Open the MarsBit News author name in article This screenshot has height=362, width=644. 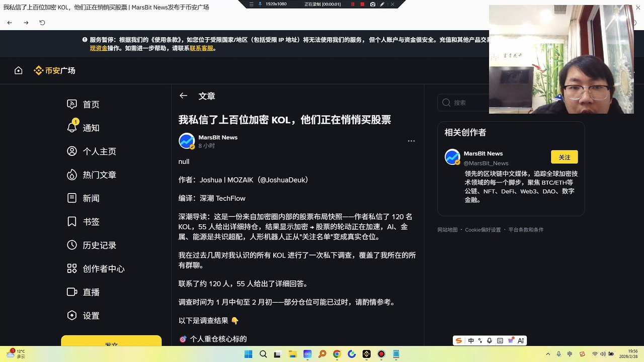(218, 137)
